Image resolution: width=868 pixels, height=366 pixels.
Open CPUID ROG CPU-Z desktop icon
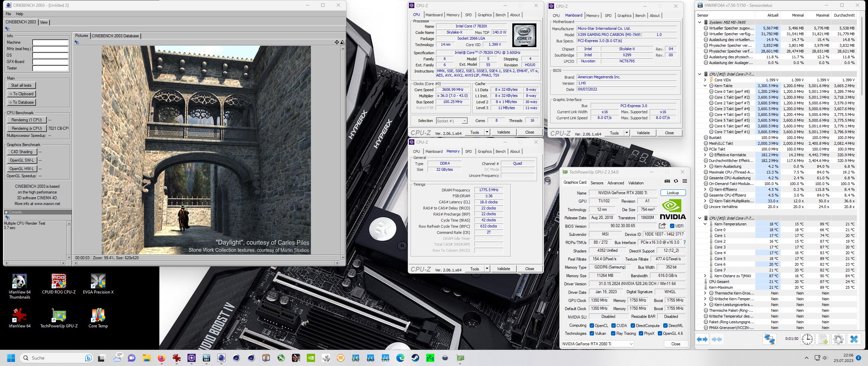59,284
